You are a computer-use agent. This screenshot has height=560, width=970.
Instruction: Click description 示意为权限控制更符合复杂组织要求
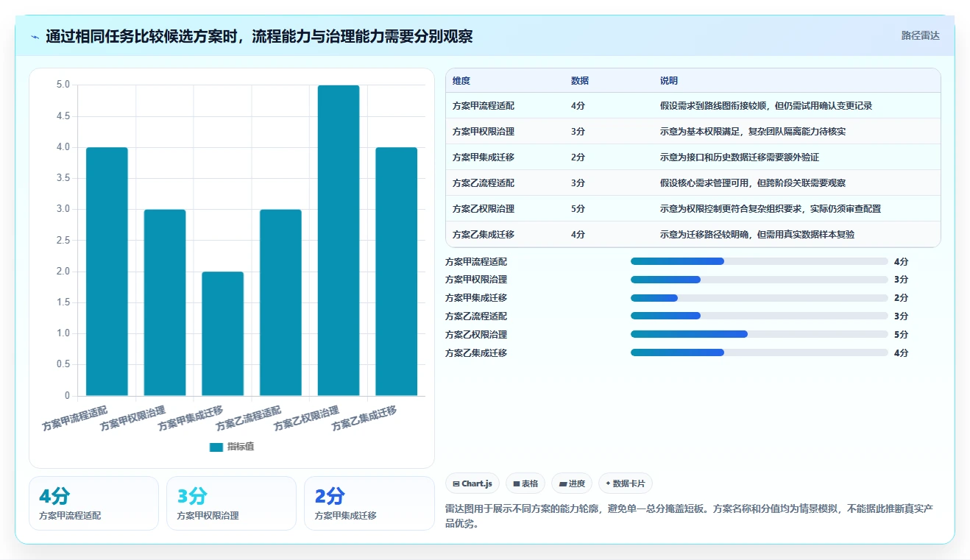[771, 209]
